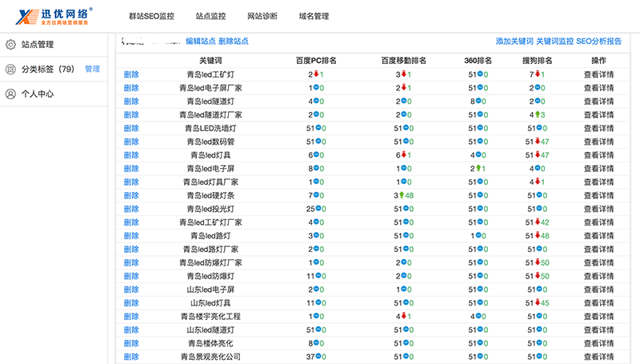
Task: Click green up arrow in 青岛led隧道灯厂家 搜狗 column
Action: 537,114
